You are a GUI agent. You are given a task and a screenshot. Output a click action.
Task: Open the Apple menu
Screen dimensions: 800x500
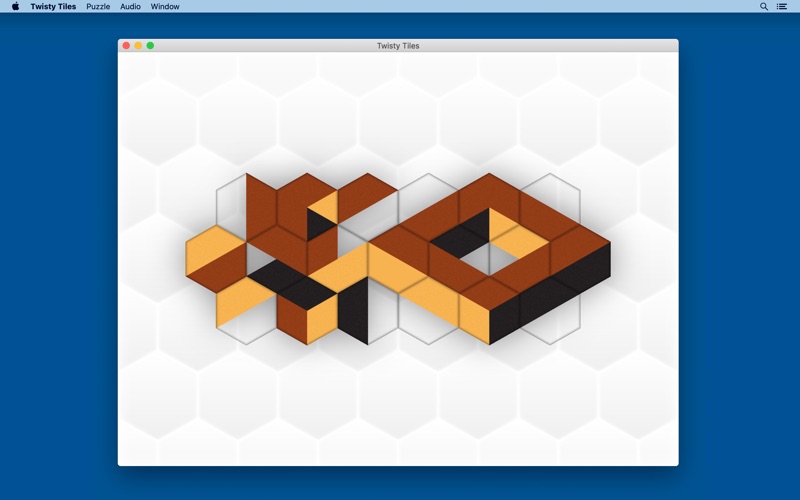click(15, 6)
